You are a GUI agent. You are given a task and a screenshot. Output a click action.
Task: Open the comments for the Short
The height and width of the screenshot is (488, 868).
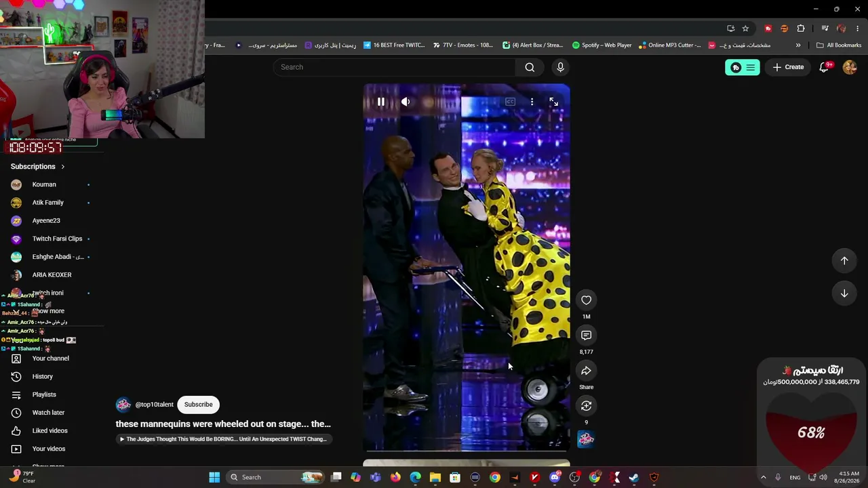click(587, 335)
